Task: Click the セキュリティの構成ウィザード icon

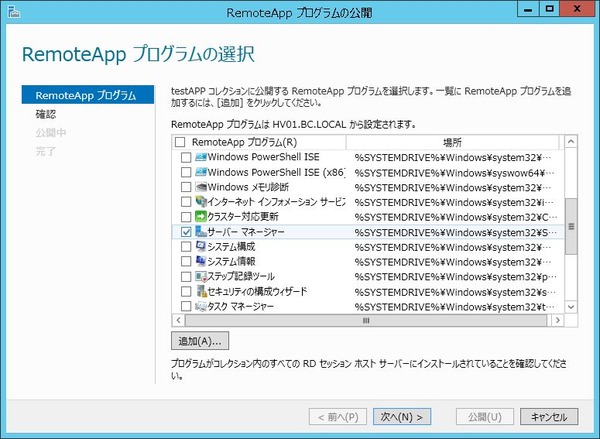Action: coord(201,291)
